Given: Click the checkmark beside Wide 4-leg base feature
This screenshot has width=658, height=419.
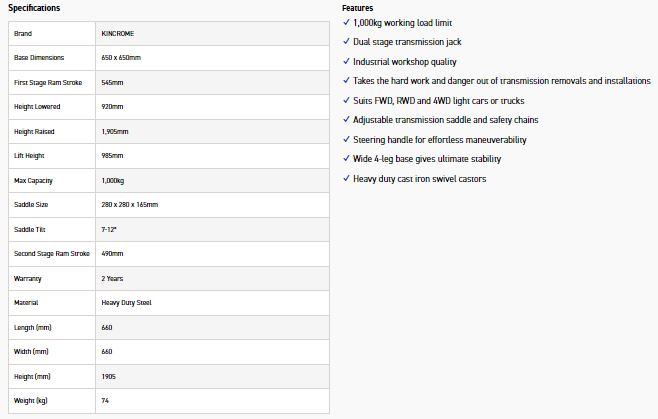Looking at the screenshot, I should click(x=347, y=159).
